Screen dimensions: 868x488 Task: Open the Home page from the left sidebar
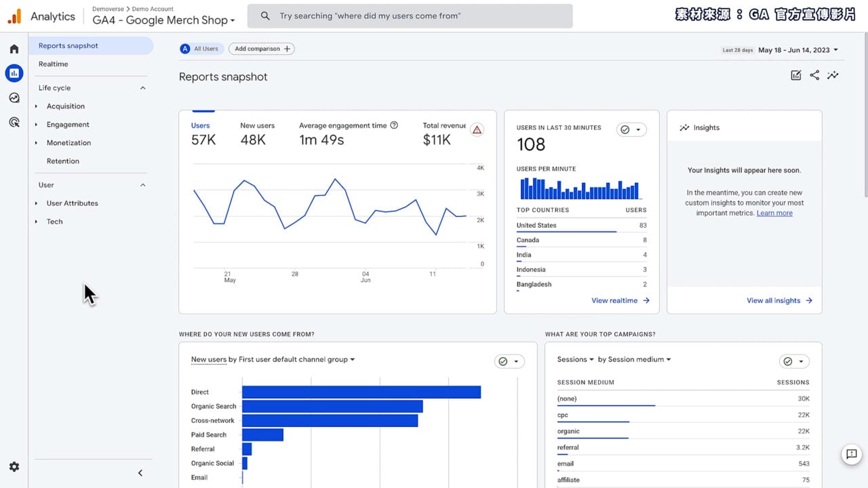click(x=14, y=48)
